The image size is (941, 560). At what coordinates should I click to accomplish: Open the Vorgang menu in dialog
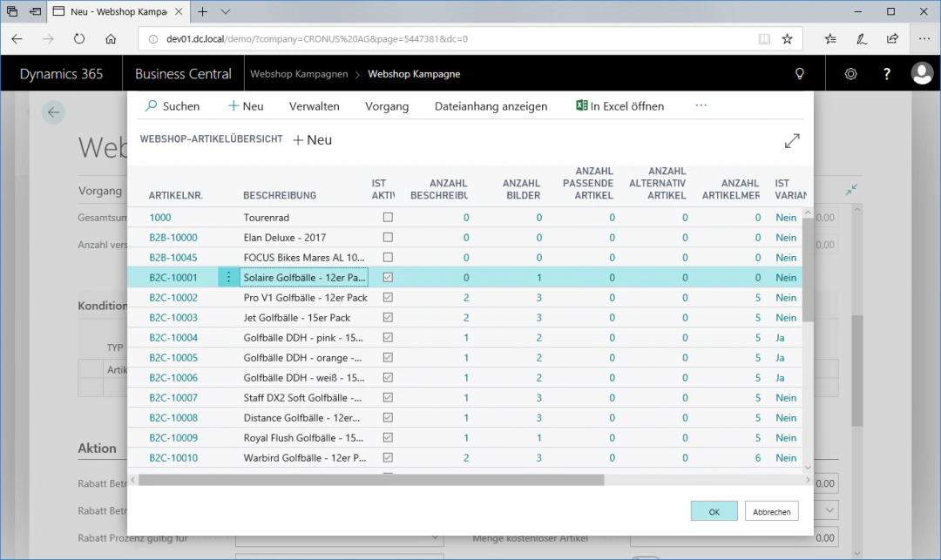(x=387, y=106)
